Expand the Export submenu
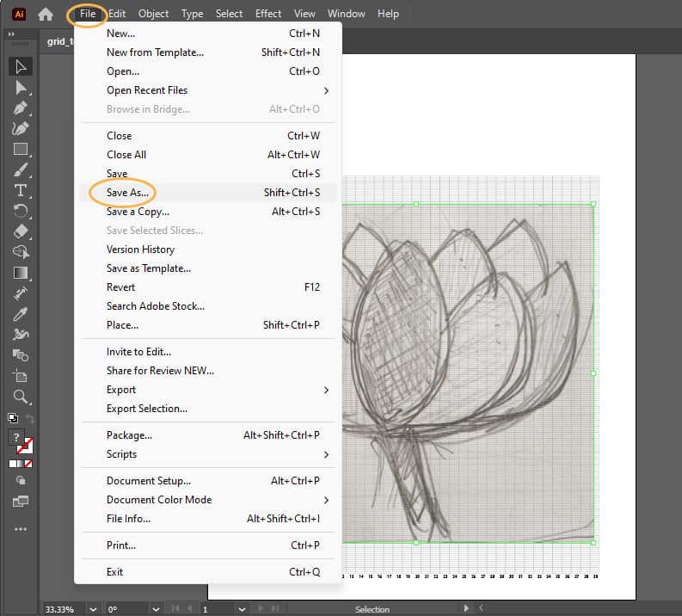Viewport: 682px width, 616px height. click(325, 390)
